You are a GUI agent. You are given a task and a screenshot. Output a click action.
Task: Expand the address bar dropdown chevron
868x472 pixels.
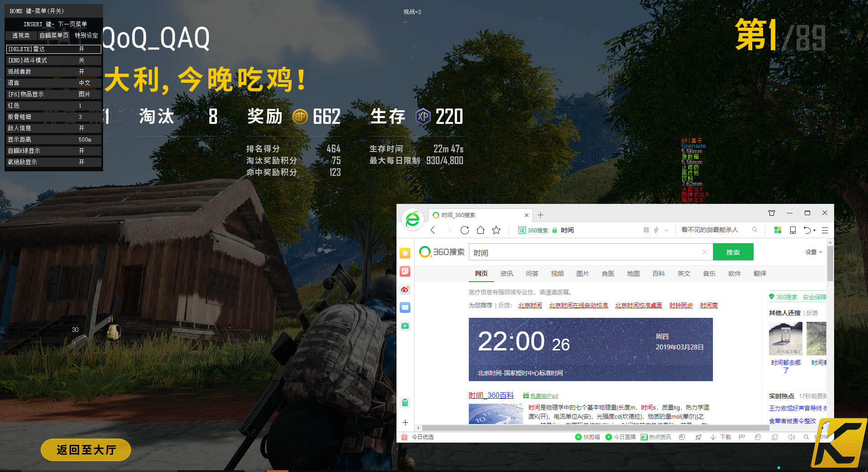coord(666,231)
